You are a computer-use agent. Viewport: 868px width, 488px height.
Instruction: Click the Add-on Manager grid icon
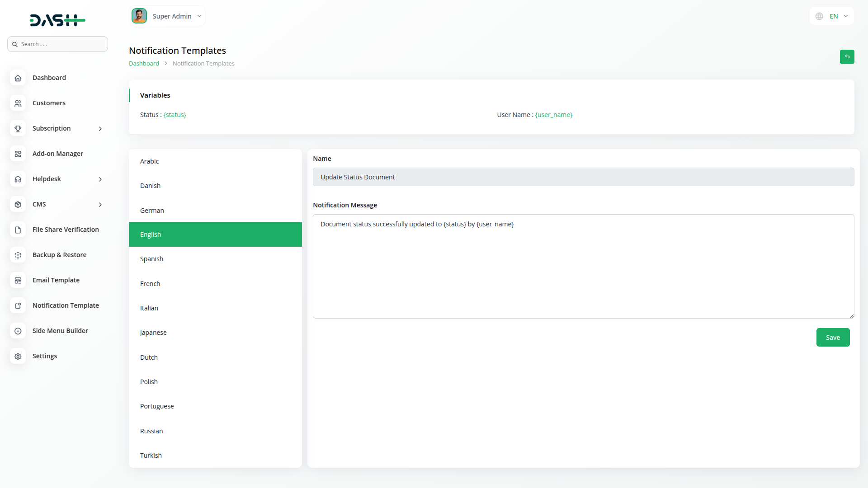click(x=18, y=154)
